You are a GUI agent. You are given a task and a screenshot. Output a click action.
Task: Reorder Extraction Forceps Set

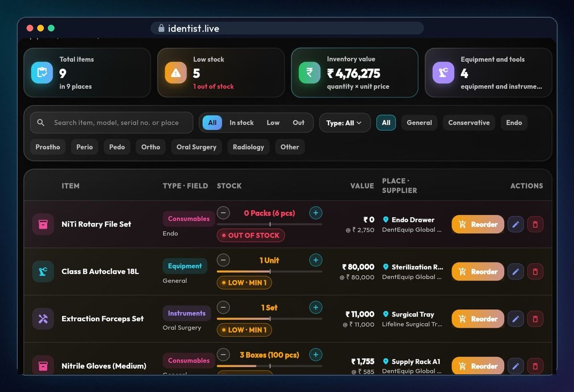coord(478,319)
